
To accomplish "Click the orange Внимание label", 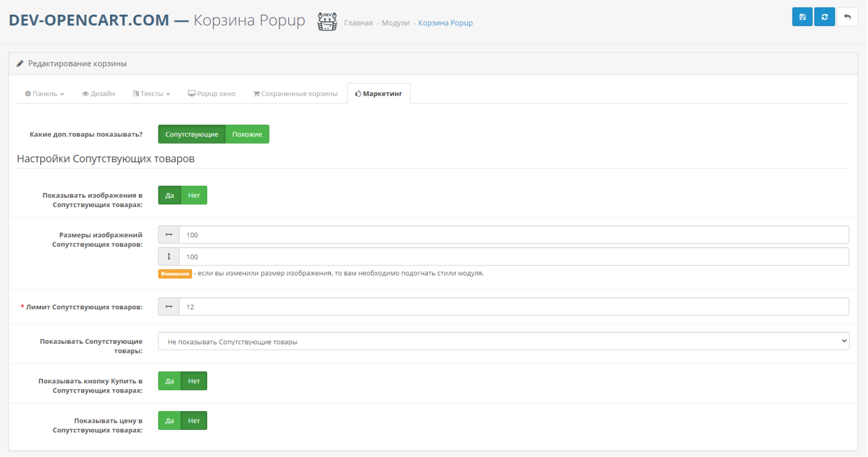I will coord(175,274).
